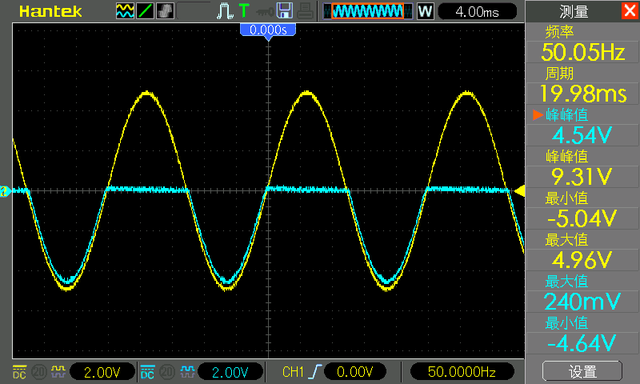The height and width of the screenshot is (384, 640).
Task: Select the 50.05Hz frequency measurement item
Action: pyautogui.click(x=582, y=52)
